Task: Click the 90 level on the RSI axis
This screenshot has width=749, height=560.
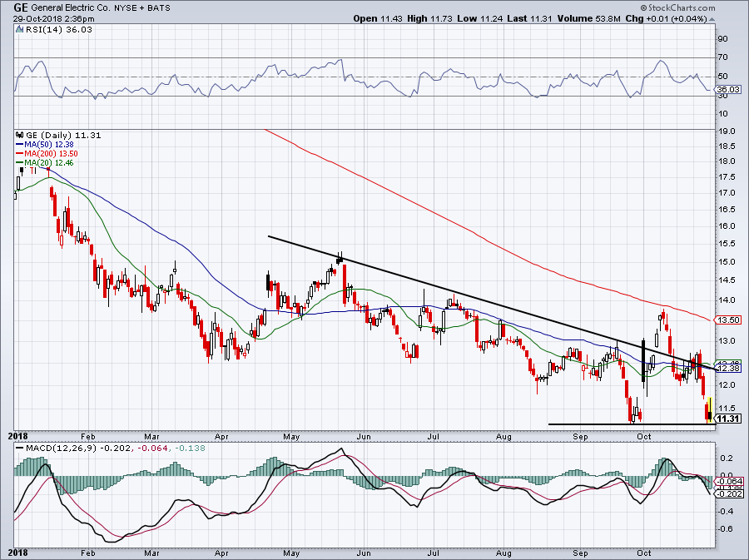Action: (722, 38)
